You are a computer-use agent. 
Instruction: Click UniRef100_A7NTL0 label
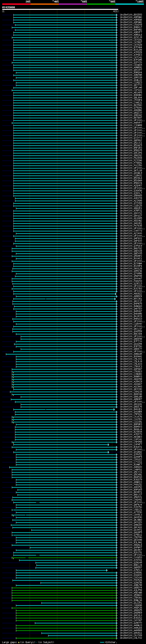point(131,570)
